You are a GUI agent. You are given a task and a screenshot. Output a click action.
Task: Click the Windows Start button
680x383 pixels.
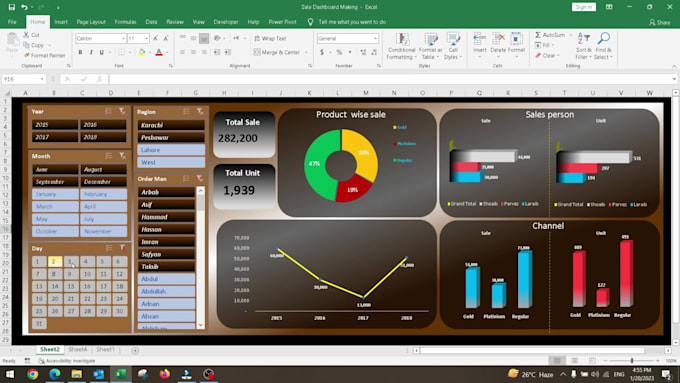click(10, 374)
